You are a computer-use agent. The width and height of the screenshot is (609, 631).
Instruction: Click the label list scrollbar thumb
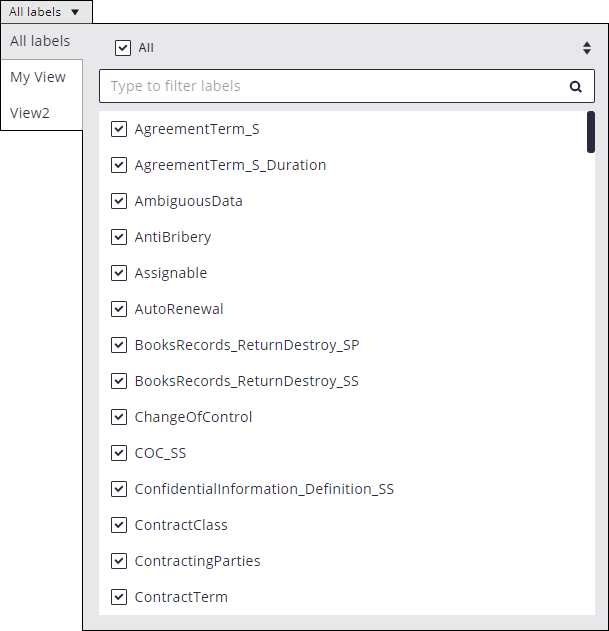coord(590,132)
